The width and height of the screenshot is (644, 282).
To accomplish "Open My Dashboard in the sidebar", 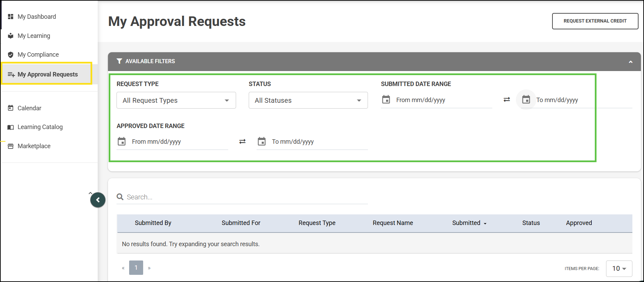I will tap(37, 17).
